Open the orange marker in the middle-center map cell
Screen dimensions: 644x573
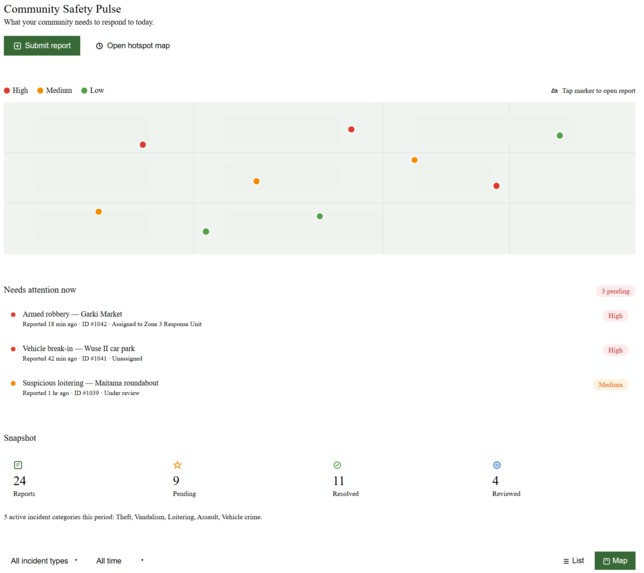pyautogui.click(x=256, y=181)
